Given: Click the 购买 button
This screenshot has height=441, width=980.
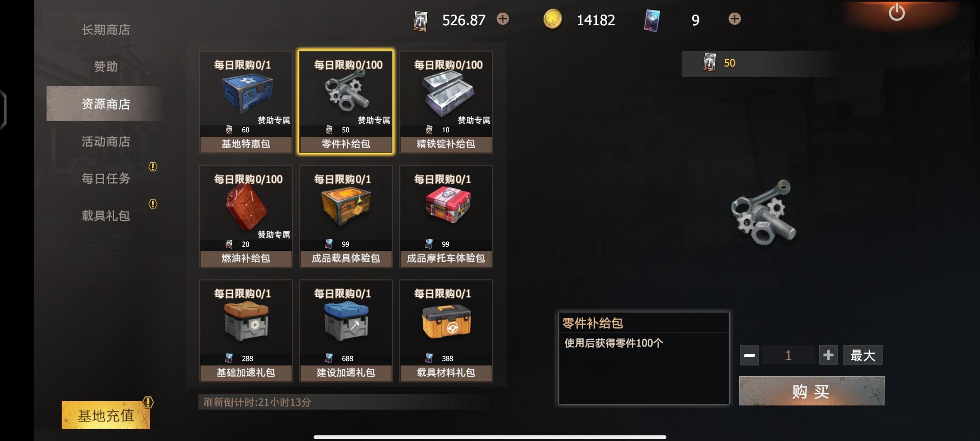Looking at the screenshot, I should 812,391.
